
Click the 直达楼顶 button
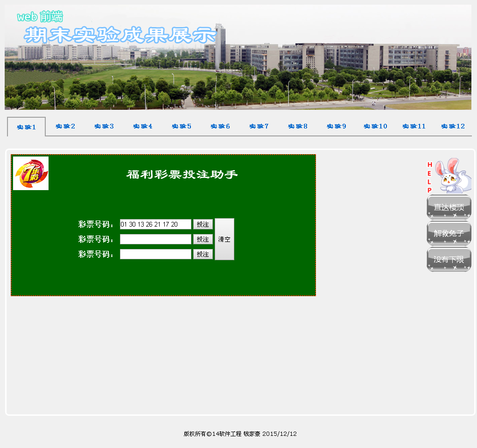[449, 207]
